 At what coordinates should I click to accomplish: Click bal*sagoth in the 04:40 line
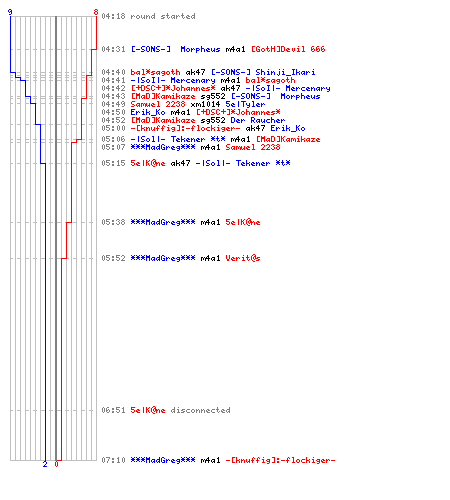tap(155, 72)
